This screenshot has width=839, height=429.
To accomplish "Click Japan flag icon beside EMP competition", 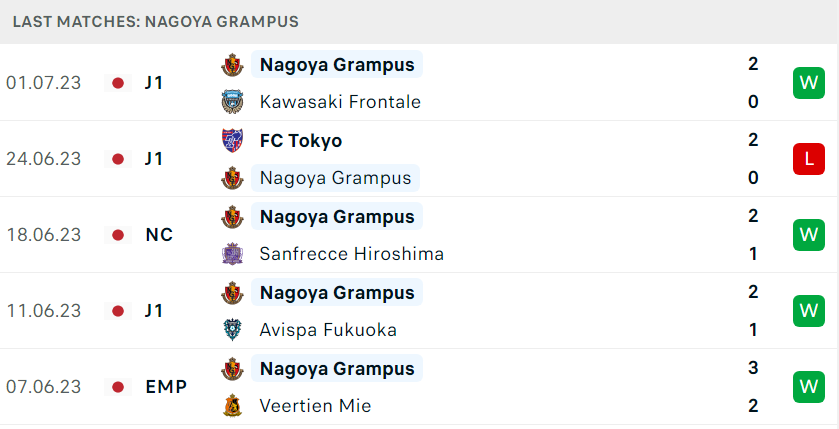I will click(x=118, y=387).
